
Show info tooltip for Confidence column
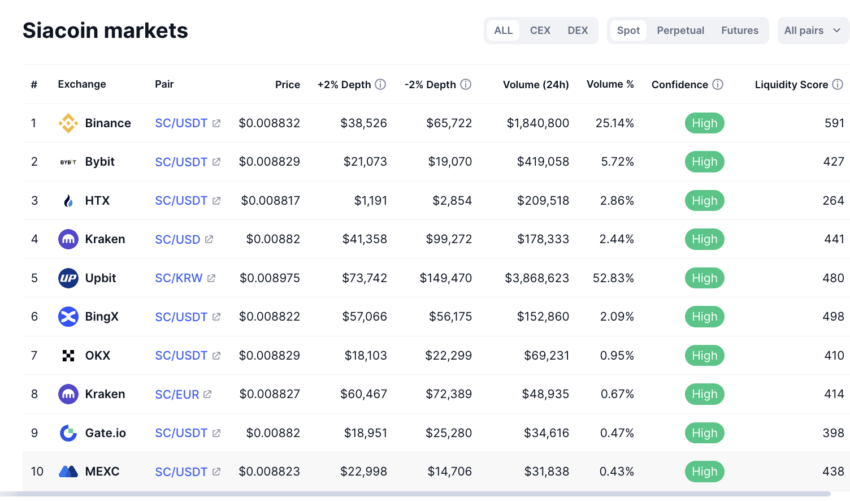[718, 85]
